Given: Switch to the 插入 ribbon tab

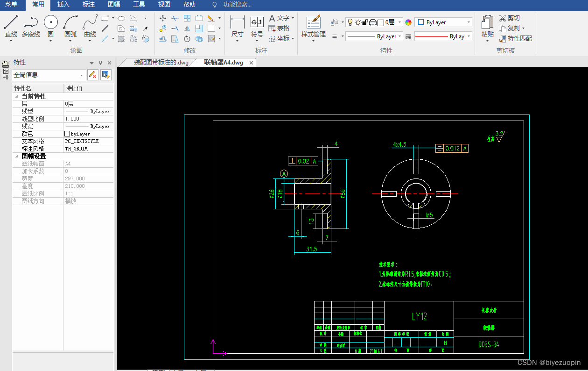Looking at the screenshot, I should click(x=63, y=5).
